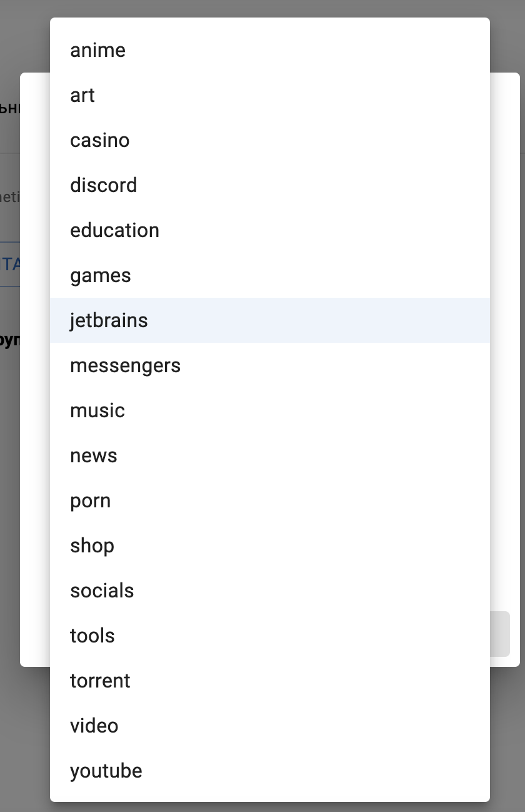Screen dimensions: 525x812
Task: Click the partially hidden gray dialog button
Action: (500, 634)
